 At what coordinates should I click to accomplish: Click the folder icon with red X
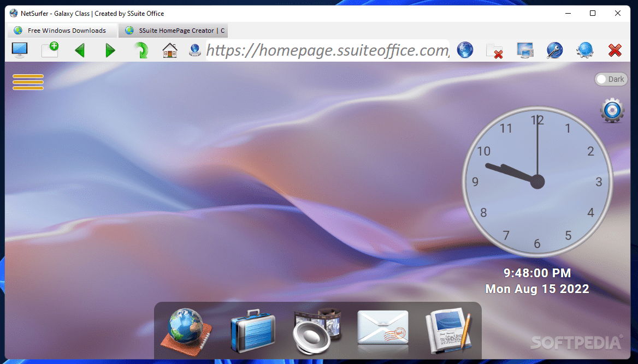[495, 51]
